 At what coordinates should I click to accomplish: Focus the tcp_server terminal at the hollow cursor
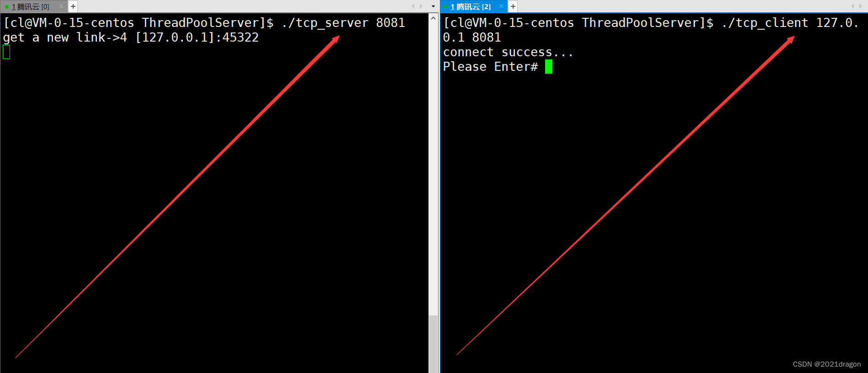point(6,52)
